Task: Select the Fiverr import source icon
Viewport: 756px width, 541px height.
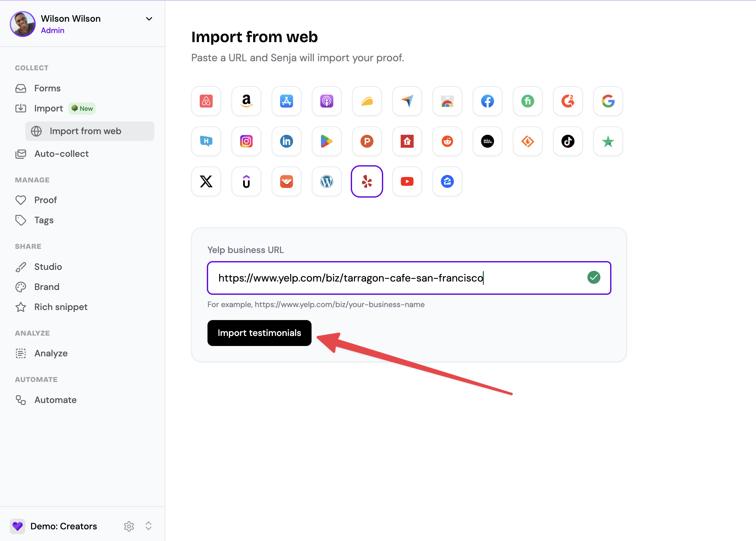Action: [x=527, y=101]
